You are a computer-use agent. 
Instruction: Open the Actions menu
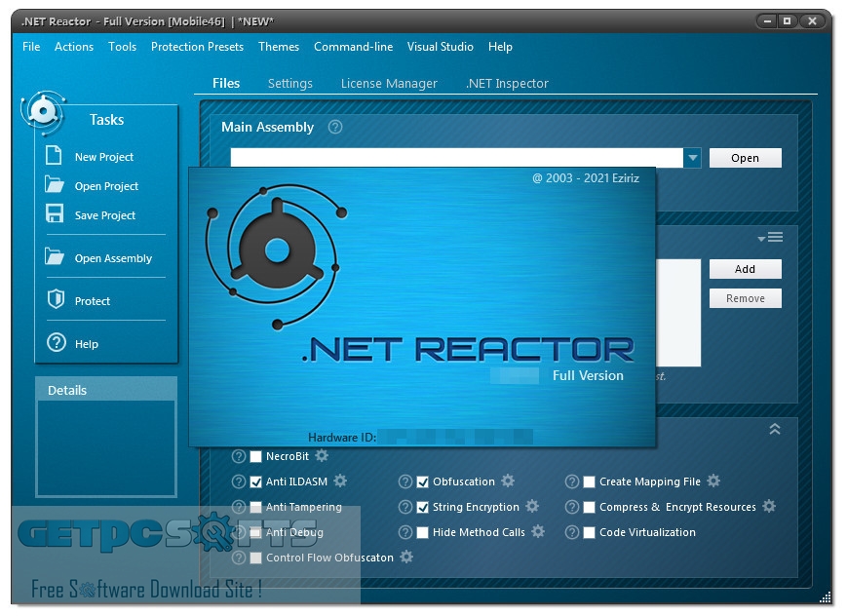(74, 47)
